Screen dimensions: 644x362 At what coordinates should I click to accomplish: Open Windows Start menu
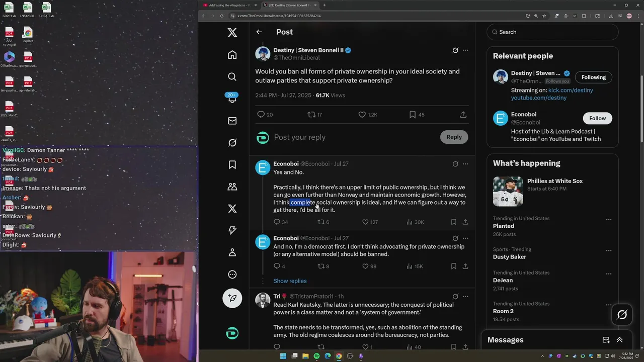click(283, 356)
